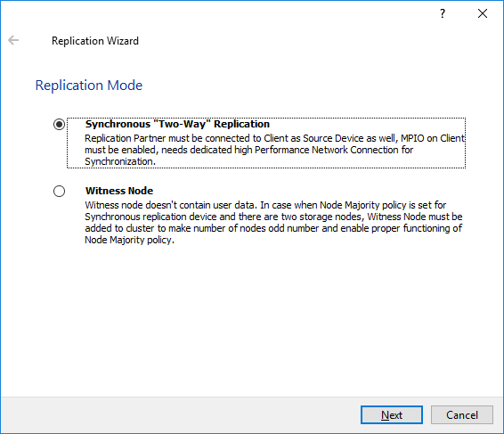Click the closing text "Node Majority policy."
Image resolution: width=504 pixels, height=434 pixels.
[x=129, y=240]
